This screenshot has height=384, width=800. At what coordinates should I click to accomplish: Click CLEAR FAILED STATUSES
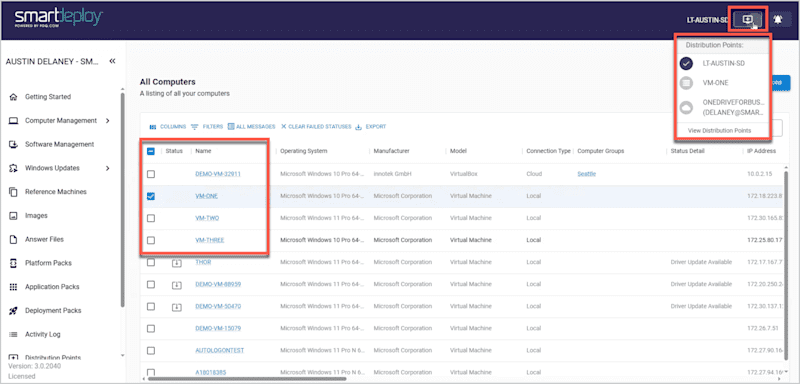pyautogui.click(x=316, y=126)
